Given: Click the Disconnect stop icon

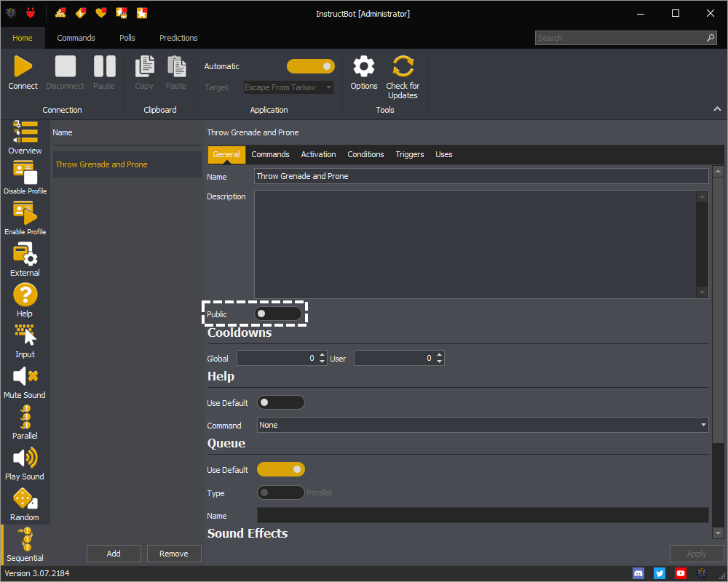Looking at the screenshot, I should [65, 66].
